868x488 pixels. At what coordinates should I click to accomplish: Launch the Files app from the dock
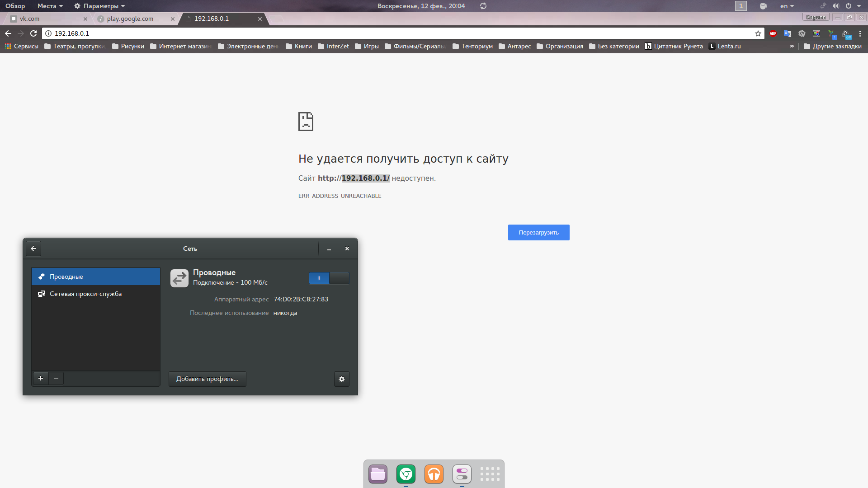(378, 474)
